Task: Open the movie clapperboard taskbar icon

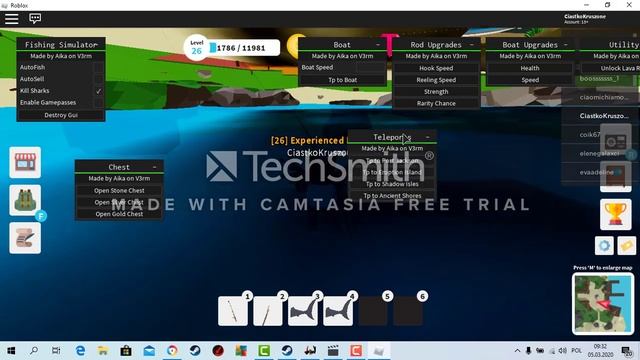Action: (x=333, y=351)
